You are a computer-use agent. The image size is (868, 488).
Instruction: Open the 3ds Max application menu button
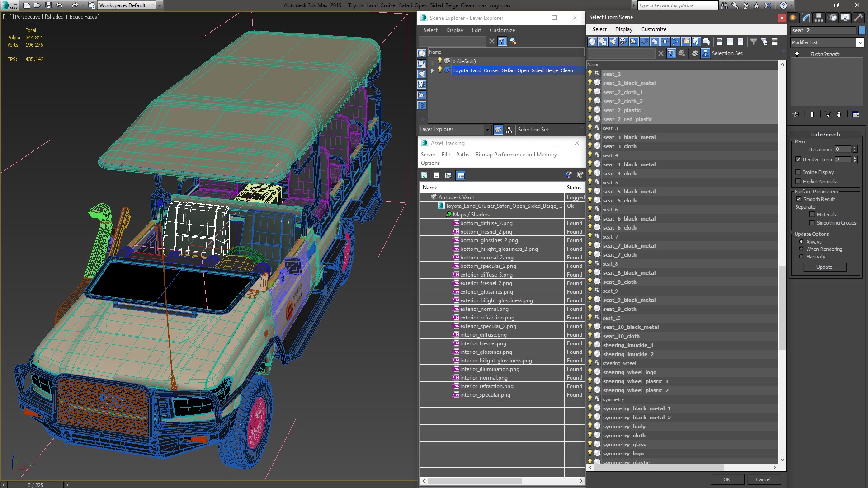tap(9, 5)
